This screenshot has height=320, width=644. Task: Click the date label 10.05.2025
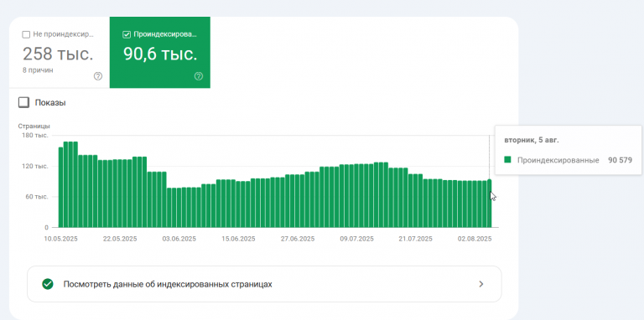coord(60,239)
